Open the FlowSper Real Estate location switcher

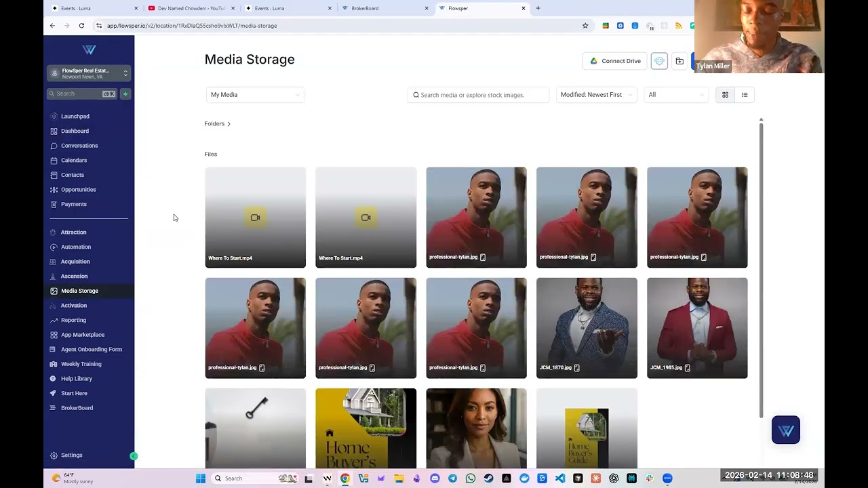[x=89, y=73]
